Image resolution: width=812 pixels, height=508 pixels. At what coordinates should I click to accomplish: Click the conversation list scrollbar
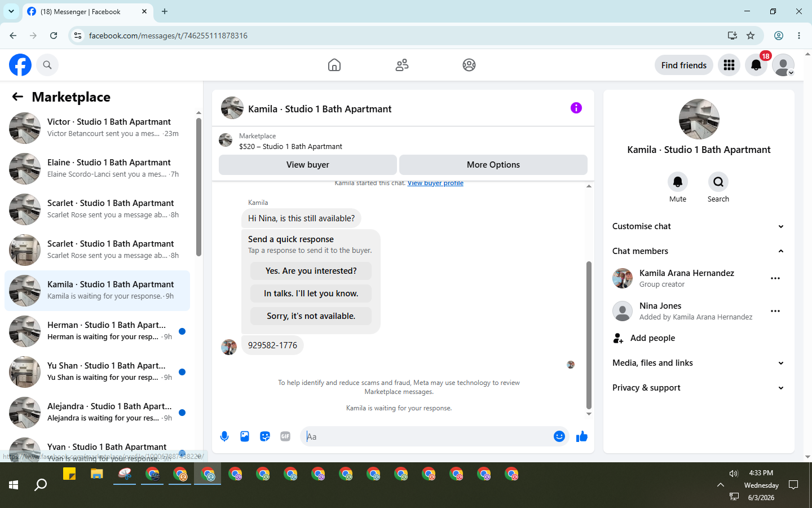click(198, 186)
